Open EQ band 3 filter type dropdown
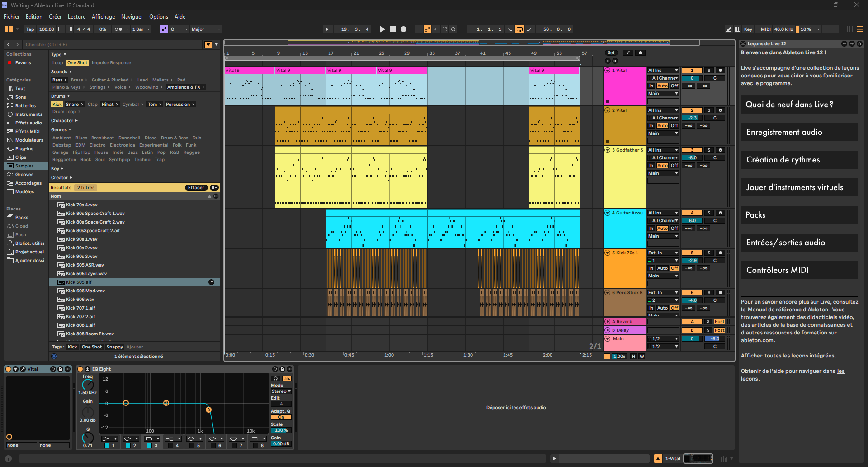 (152, 438)
